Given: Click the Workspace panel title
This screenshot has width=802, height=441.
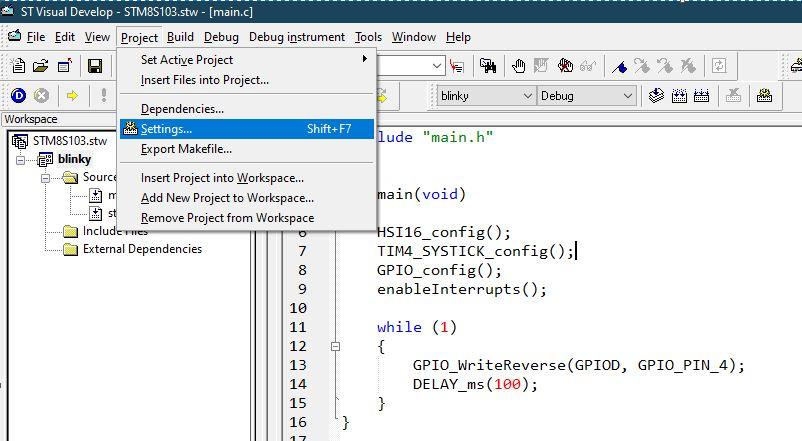Looking at the screenshot, I should click(x=31, y=119).
